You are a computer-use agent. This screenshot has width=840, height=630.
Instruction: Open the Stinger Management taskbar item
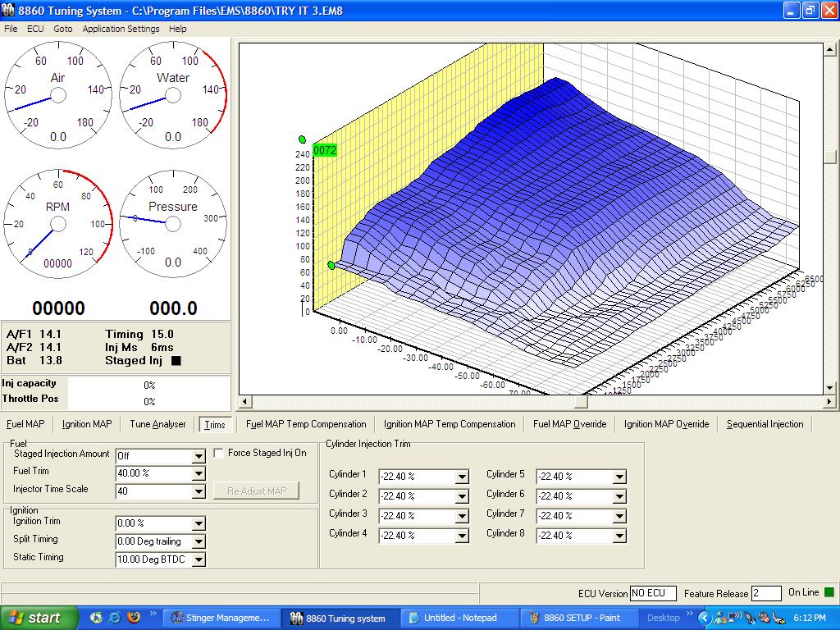(x=220, y=618)
